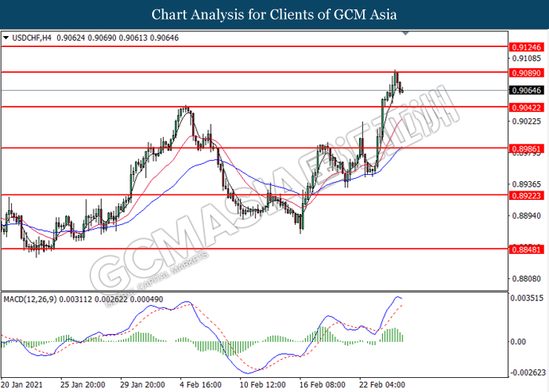Click the MACD(12,26,9) indicator label
Screen dimensions: 549x392
[x=35, y=299]
